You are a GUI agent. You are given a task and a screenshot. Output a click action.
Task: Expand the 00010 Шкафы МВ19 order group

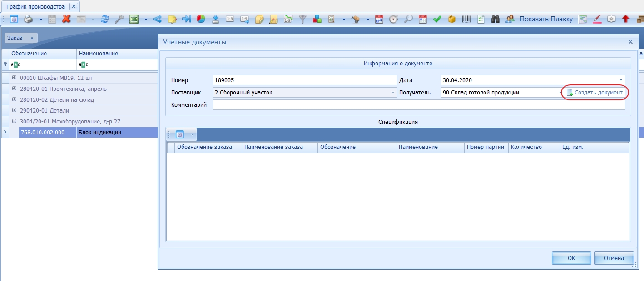tap(15, 78)
